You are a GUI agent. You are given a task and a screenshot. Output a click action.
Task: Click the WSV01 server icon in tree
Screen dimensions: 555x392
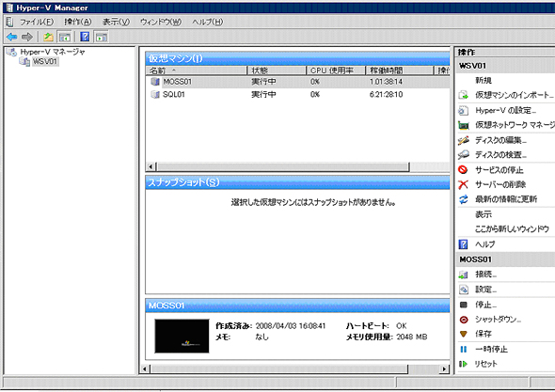click(24, 61)
